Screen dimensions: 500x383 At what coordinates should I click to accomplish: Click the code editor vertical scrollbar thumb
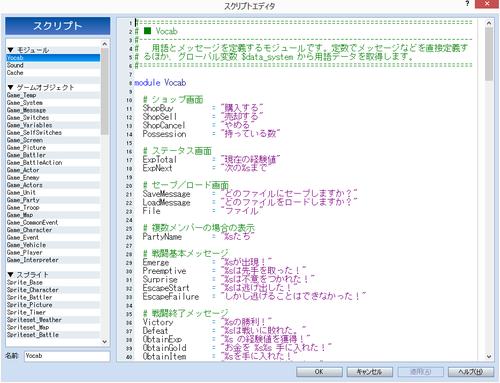(489, 54)
